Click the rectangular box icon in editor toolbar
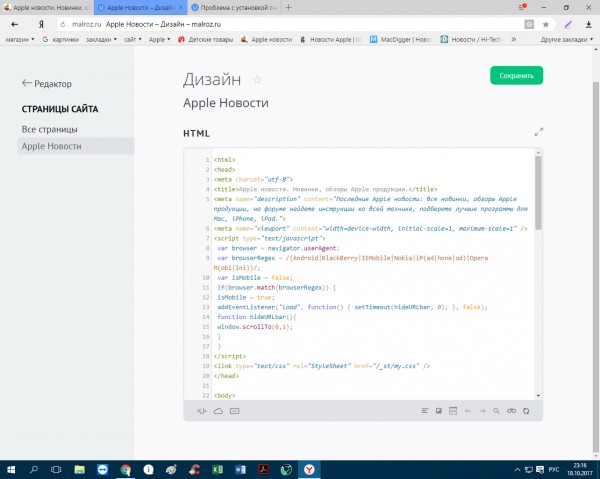The height and width of the screenshot is (479, 600). click(x=235, y=411)
